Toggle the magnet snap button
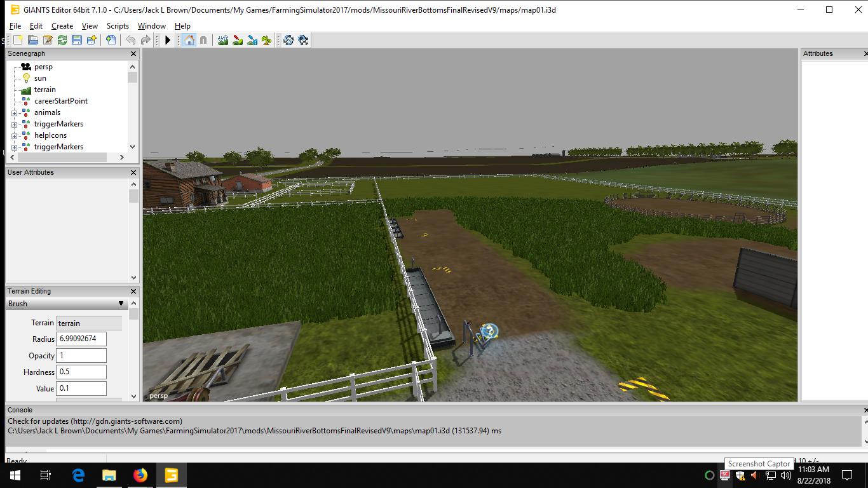This screenshot has height=488, width=868. pyautogui.click(x=203, y=40)
